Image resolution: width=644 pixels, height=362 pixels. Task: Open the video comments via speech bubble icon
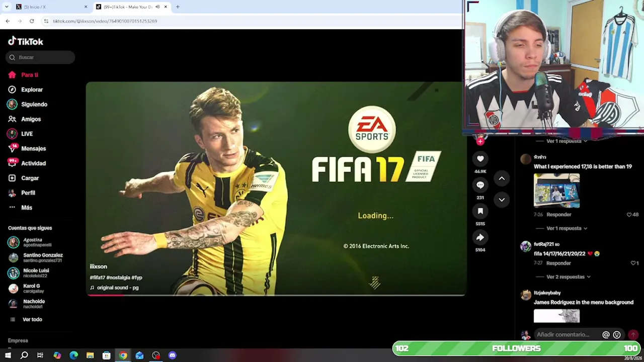coord(480,185)
